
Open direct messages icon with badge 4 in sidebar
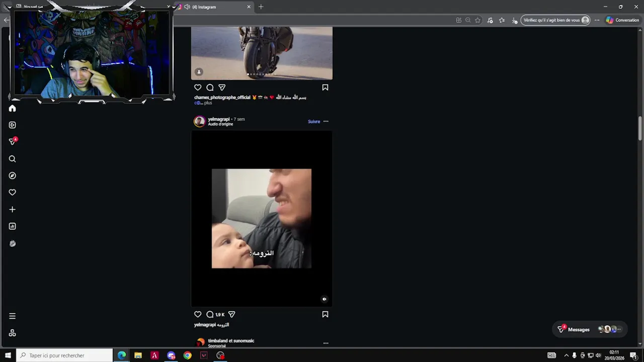coord(13,142)
